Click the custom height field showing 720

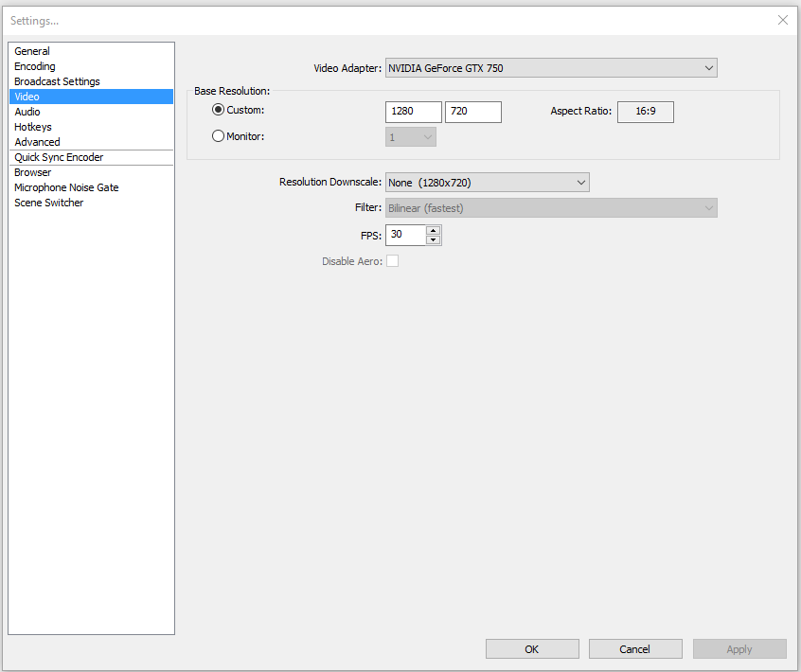473,112
